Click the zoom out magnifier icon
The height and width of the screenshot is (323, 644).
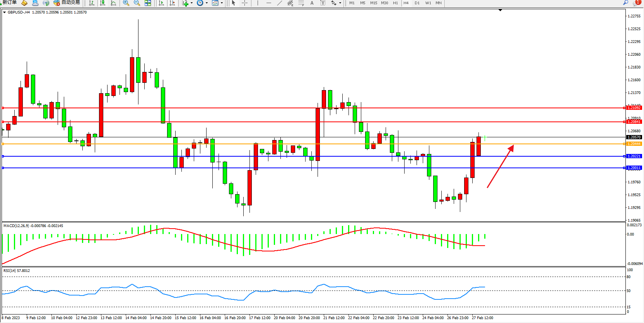(x=137, y=3)
